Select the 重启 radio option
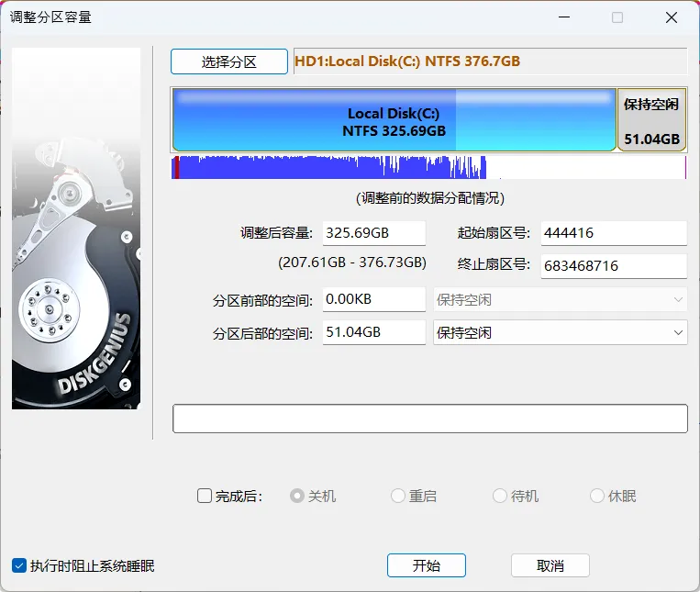 pos(398,496)
